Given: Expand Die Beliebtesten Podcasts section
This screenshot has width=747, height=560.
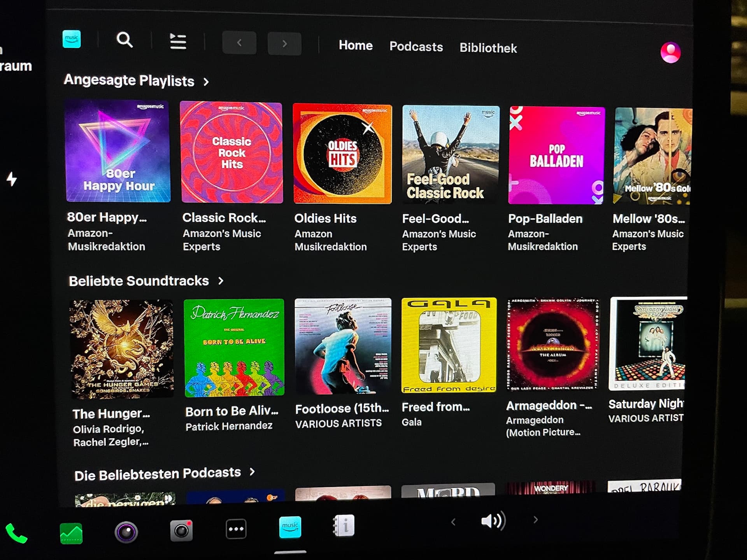Looking at the screenshot, I should click(252, 472).
